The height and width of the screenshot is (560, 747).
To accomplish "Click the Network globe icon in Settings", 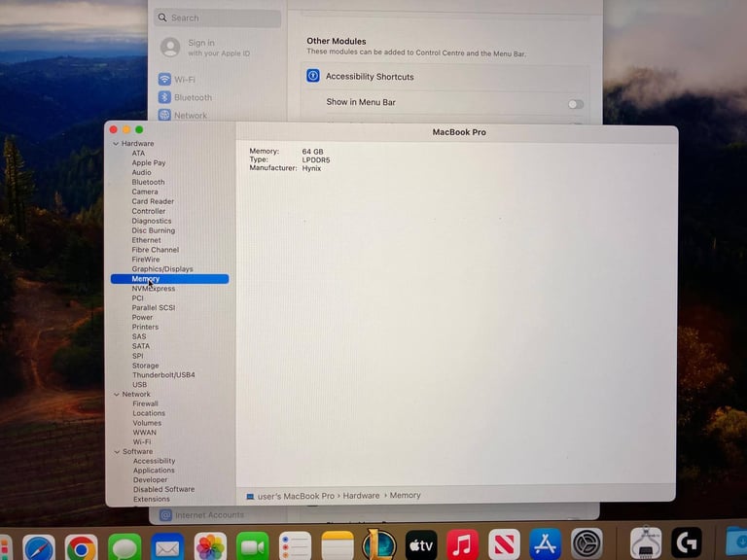I will (164, 115).
